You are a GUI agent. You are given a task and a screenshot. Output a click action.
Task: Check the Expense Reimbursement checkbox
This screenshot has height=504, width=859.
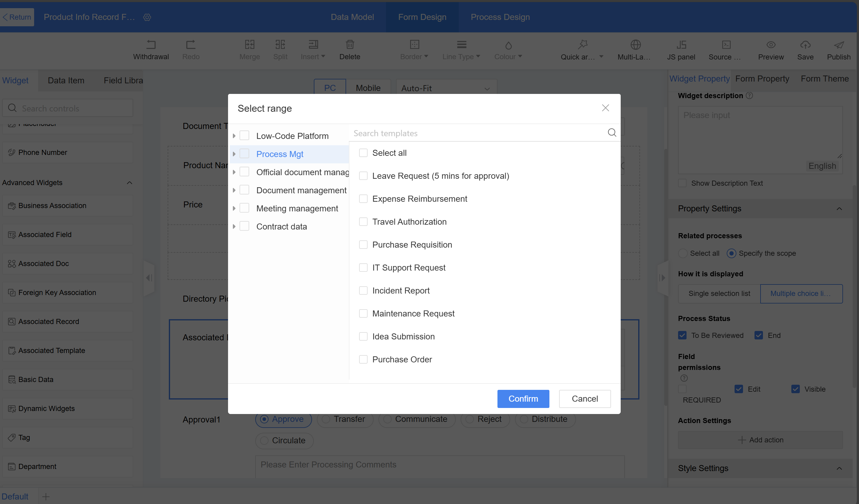(363, 199)
